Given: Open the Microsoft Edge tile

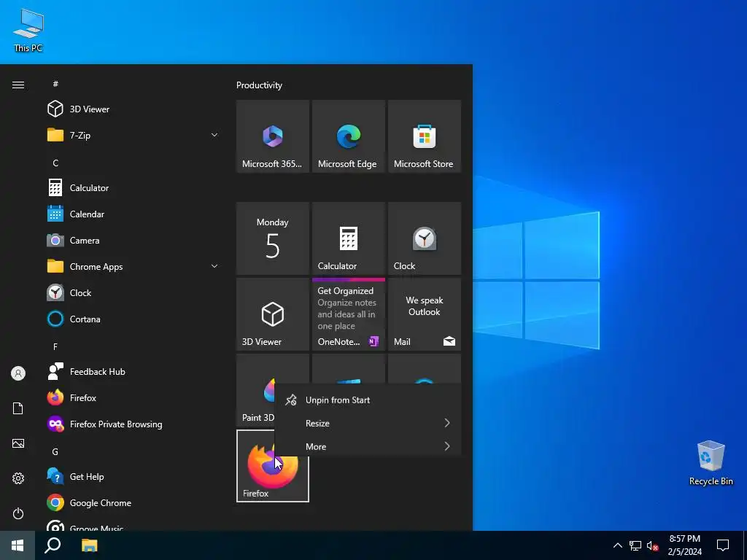Looking at the screenshot, I should coord(348,136).
